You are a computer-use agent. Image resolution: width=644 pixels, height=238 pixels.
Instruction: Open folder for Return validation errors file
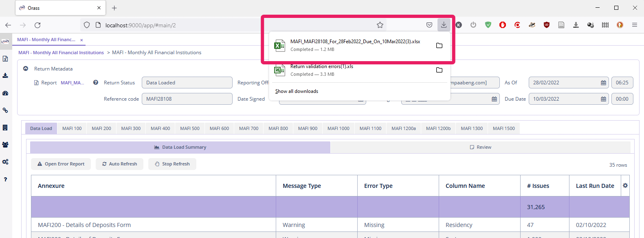[x=439, y=70]
